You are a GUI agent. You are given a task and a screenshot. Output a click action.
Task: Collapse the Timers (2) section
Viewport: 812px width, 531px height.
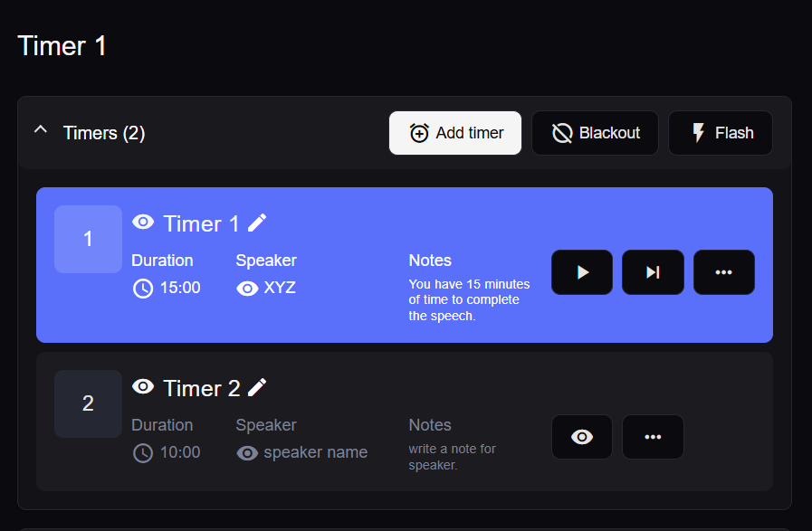coord(40,130)
